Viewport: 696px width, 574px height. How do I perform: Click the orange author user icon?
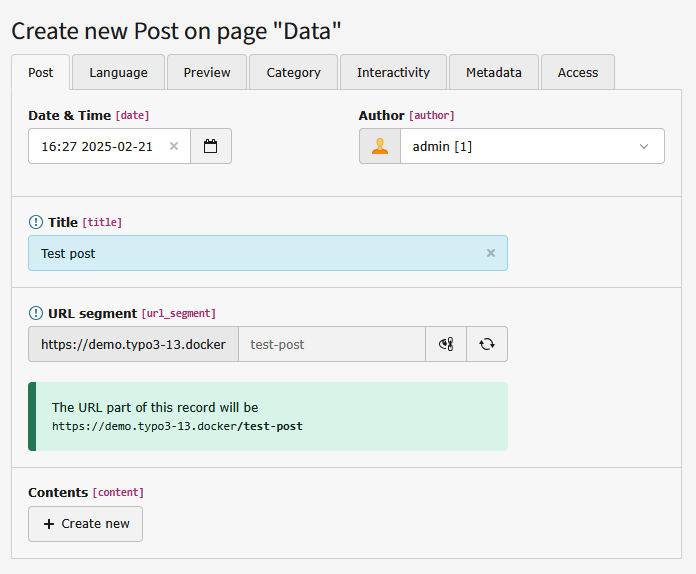pos(380,146)
